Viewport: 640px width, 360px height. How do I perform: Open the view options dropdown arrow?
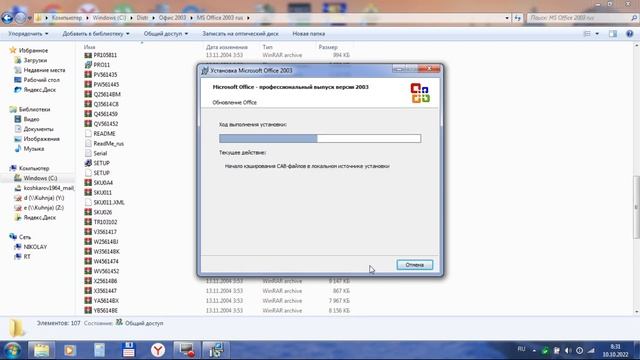[x=597, y=34]
